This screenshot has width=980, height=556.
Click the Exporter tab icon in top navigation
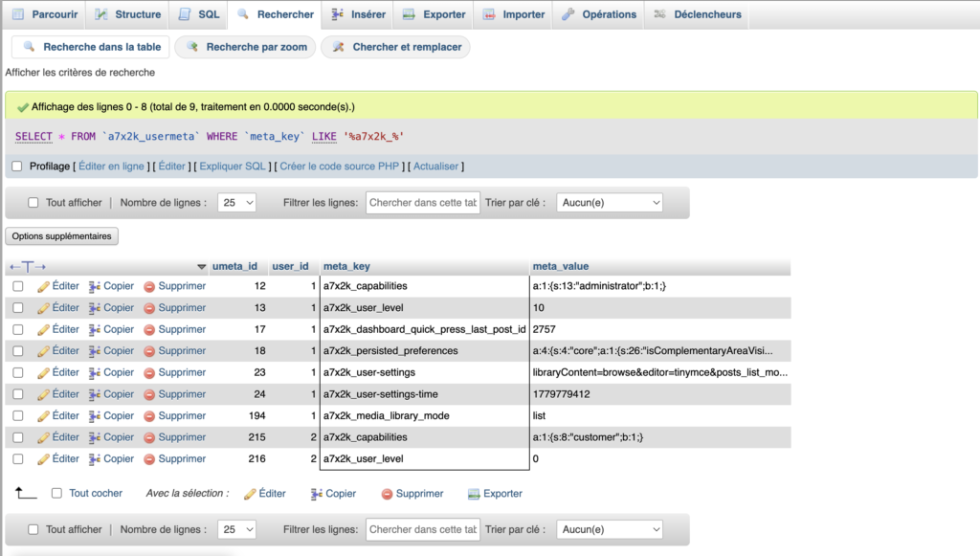409,14
